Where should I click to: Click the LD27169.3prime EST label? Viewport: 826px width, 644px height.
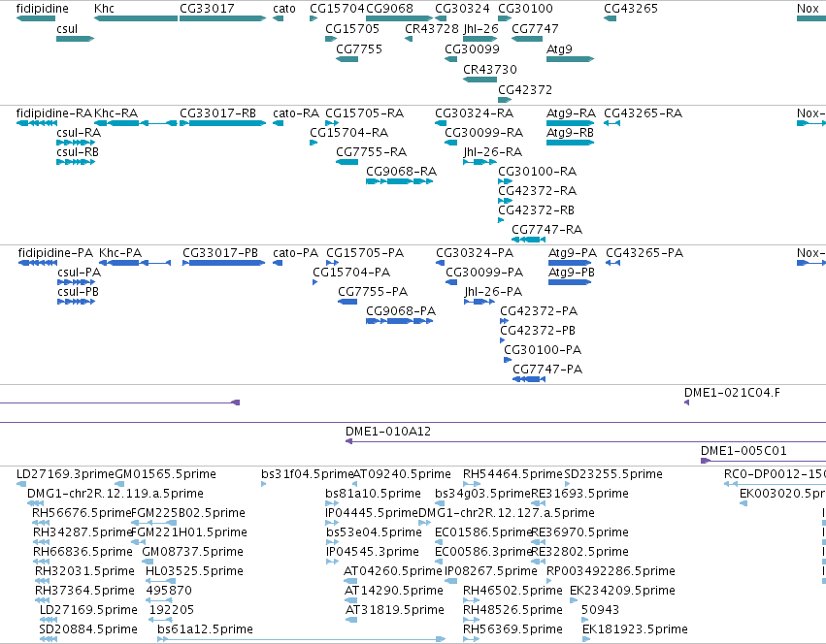click(x=65, y=474)
